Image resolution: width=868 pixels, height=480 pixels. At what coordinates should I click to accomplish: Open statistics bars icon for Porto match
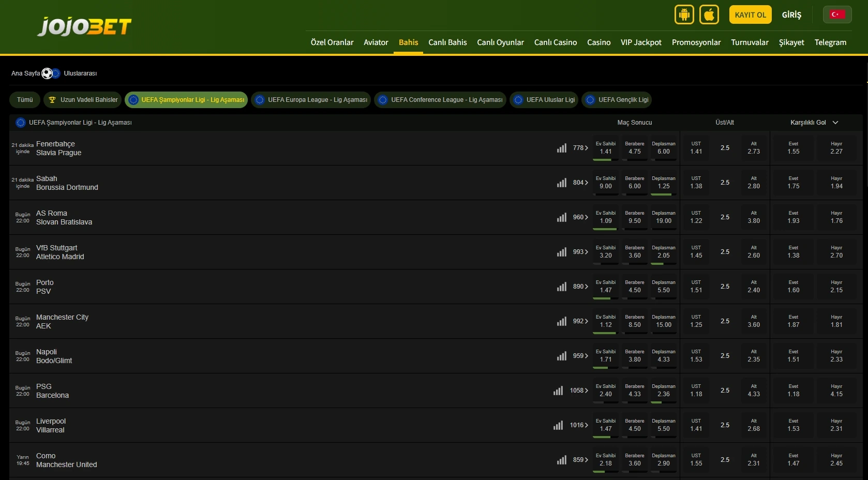[562, 287]
